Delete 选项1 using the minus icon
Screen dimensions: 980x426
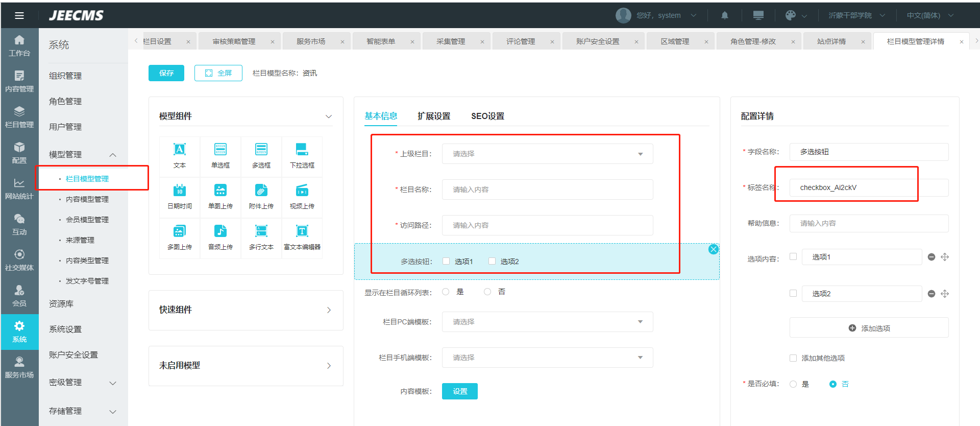(932, 257)
